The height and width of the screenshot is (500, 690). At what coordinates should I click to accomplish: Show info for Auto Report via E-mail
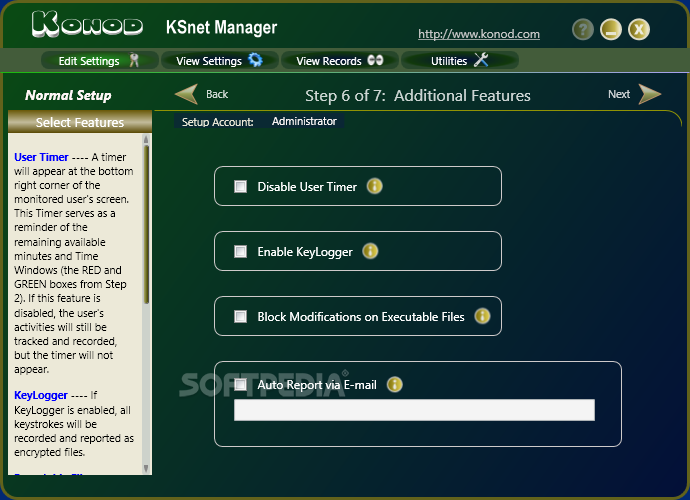point(394,384)
